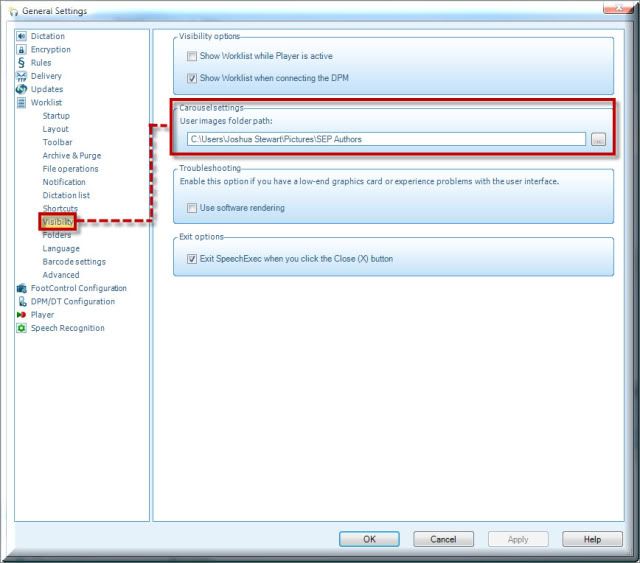This screenshot has height=563, width=640.
Task: Select Layout under Worklist
Action: pyautogui.click(x=56, y=129)
